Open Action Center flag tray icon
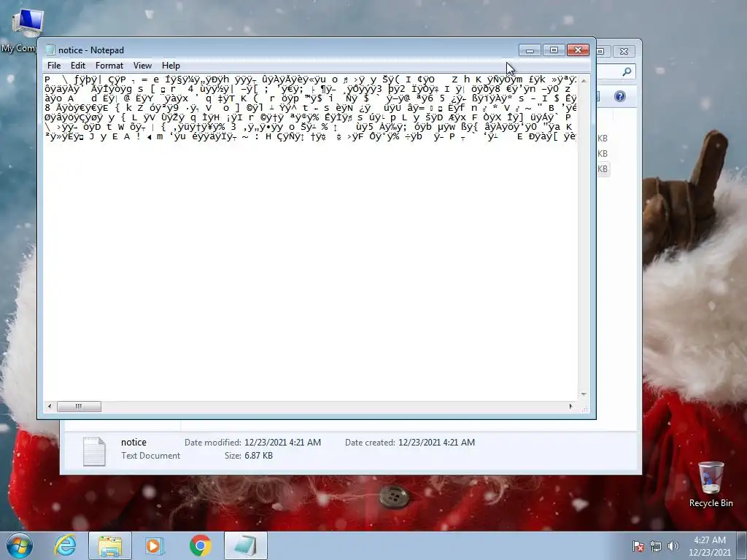This screenshot has height=560, width=747. point(638,546)
